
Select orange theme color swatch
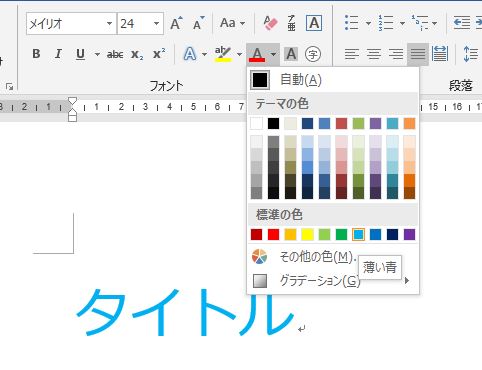pos(409,124)
